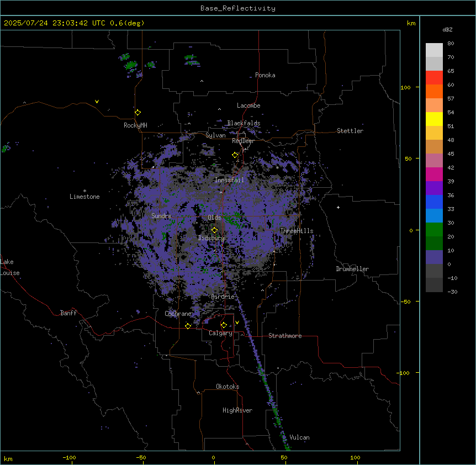Click the Sylvan label
476x465 pixels.
[x=215, y=135]
